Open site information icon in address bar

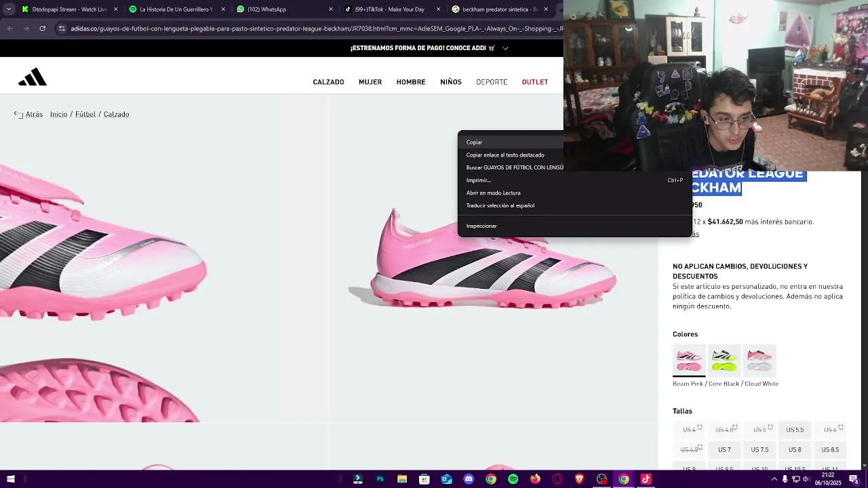pos(62,28)
